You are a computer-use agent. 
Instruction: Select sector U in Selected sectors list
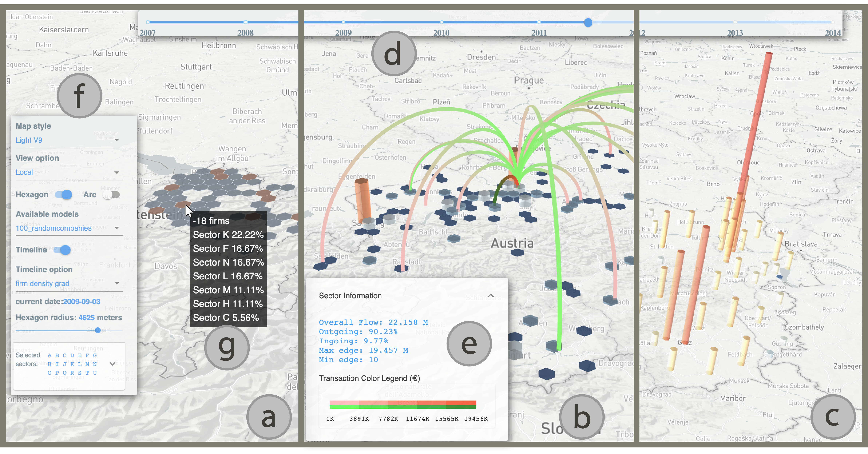[95, 373]
